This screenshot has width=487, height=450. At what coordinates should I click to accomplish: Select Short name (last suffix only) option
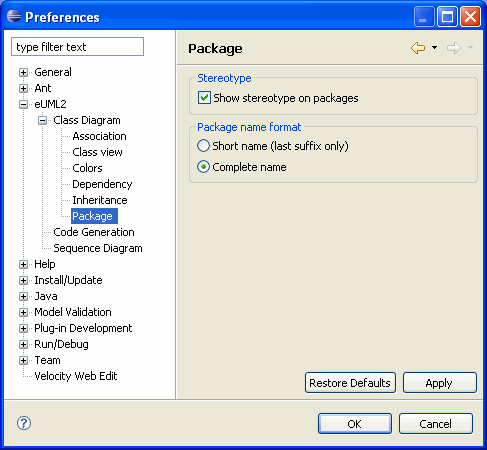pyautogui.click(x=203, y=146)
